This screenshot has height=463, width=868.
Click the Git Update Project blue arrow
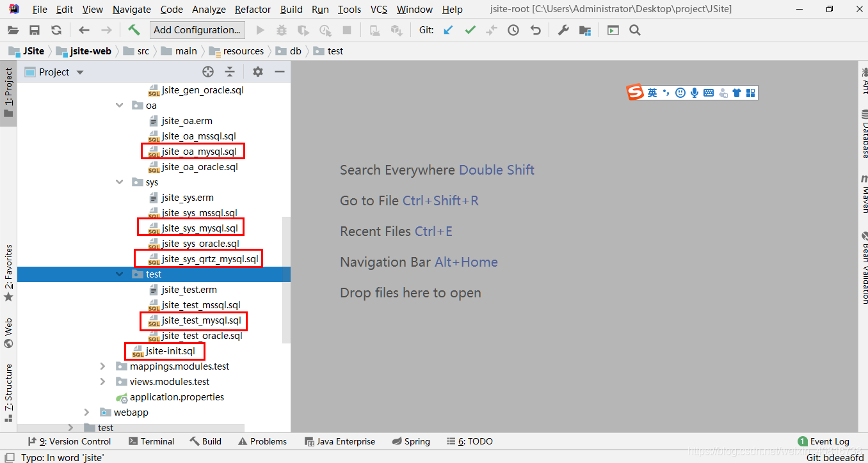click(x=448, y=30)
